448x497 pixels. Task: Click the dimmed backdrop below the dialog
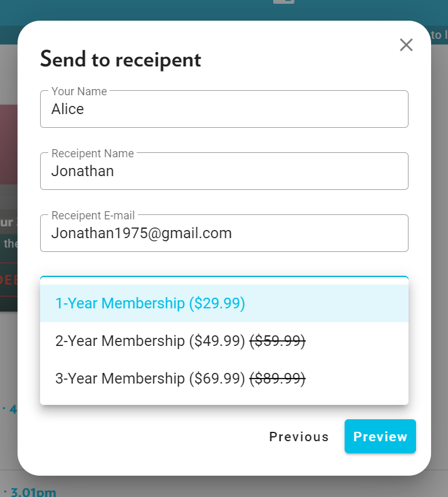click(224, 486)
